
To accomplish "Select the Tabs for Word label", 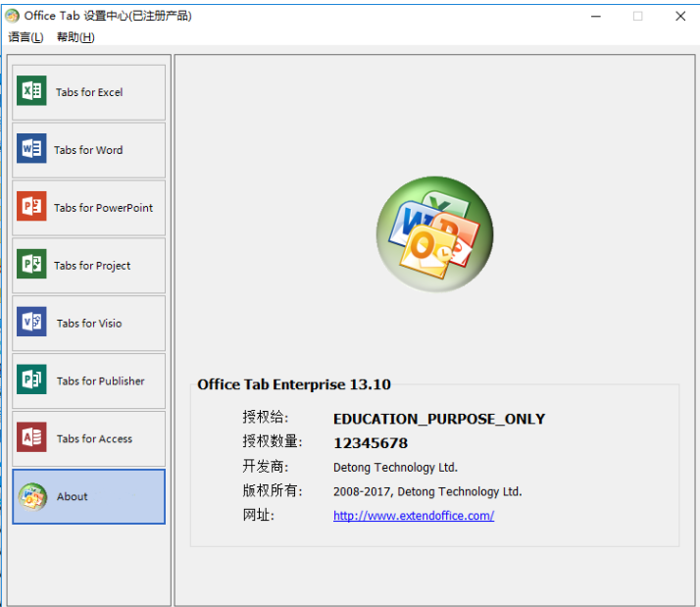I will 88,150.
